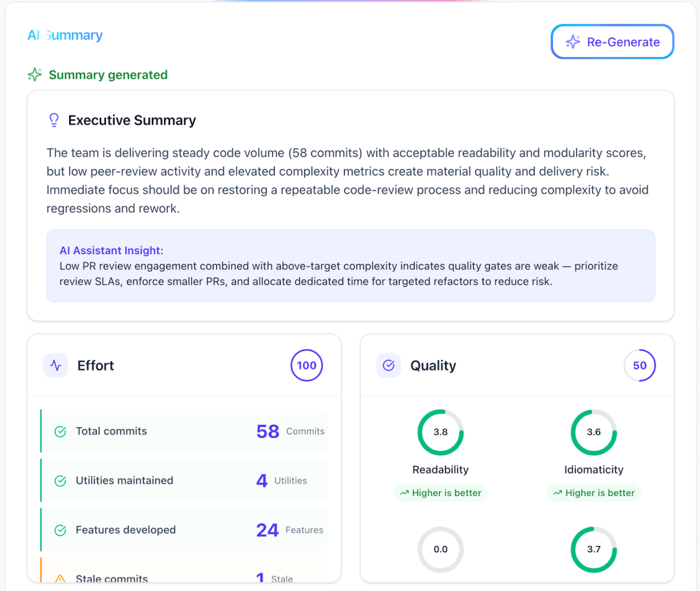Select the Stale commits row

pyautogui.click(x=185, y=570)
